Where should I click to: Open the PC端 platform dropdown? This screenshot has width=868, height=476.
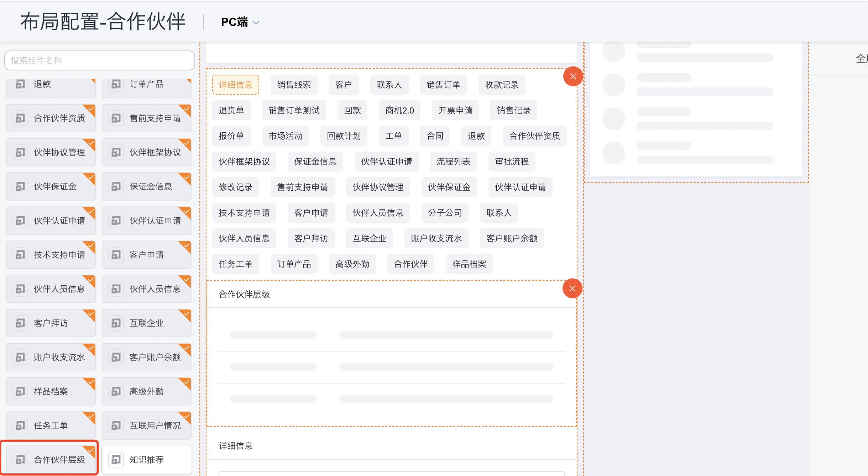[x=240, y=22]
